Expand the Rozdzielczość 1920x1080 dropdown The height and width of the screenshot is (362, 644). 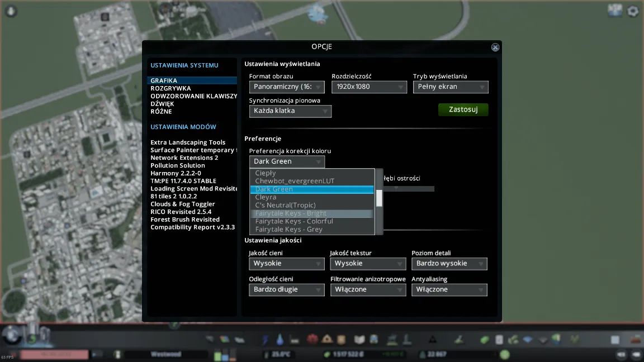pos(369,87)
